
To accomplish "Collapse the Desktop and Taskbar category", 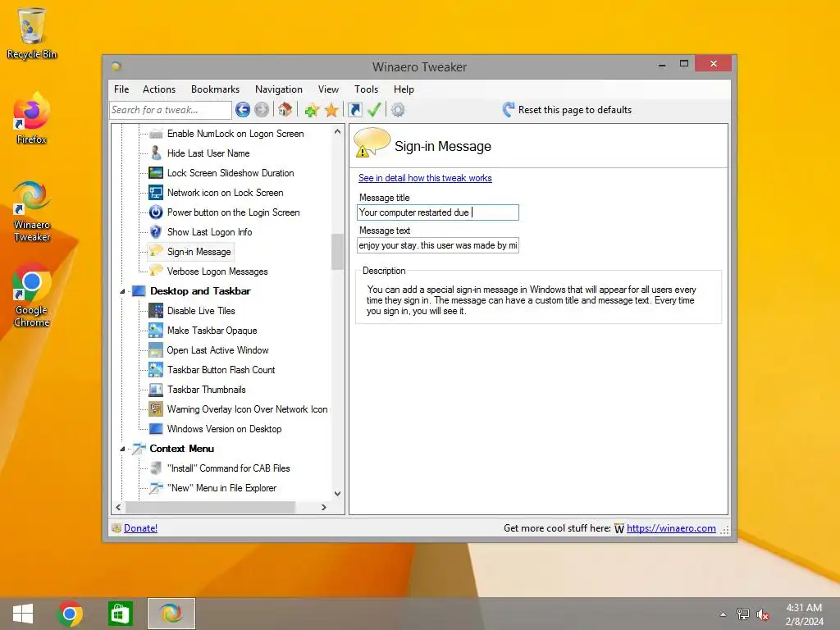I will 122,291.
